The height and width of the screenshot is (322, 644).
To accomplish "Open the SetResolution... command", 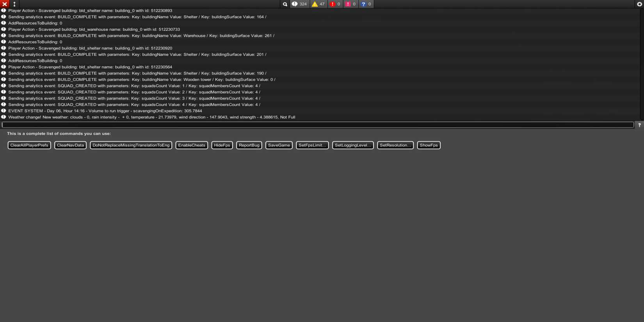I will 395,145.
